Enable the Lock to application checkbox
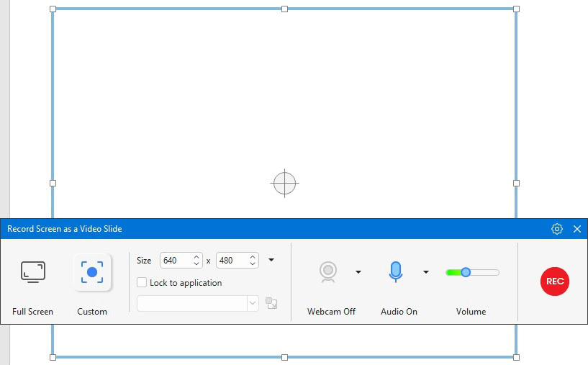This screenshot has width=588, height=365. (142, 283)
